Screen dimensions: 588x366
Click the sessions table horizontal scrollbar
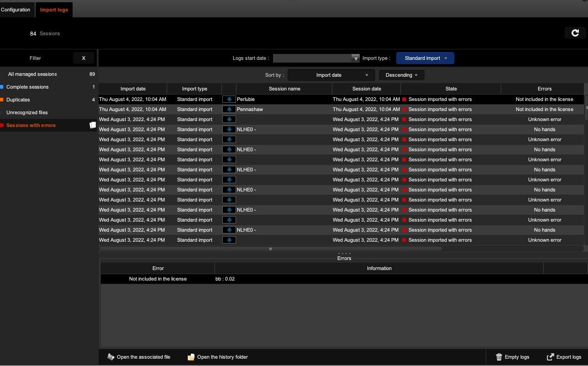(271, 249)
